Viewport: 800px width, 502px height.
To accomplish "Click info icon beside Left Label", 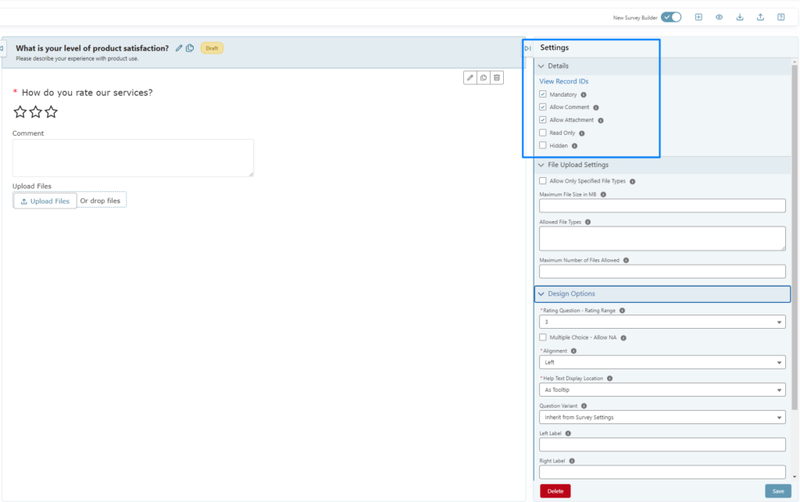I will [568, 434].
